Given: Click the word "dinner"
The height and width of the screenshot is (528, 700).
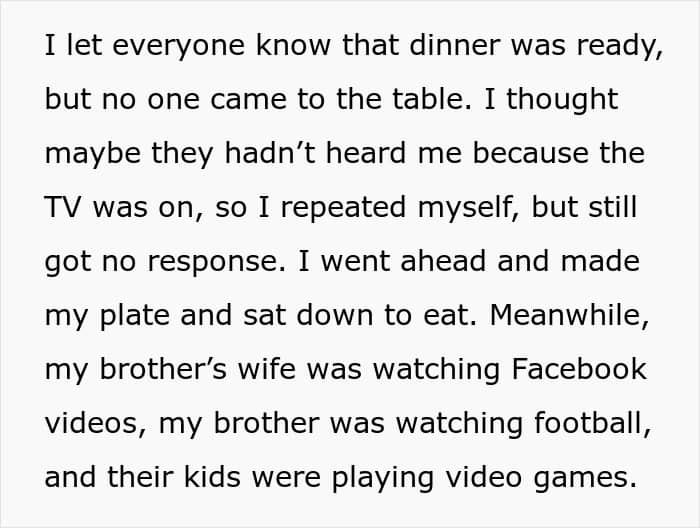Looking at the screenshot, I should [x=454, y=45].
